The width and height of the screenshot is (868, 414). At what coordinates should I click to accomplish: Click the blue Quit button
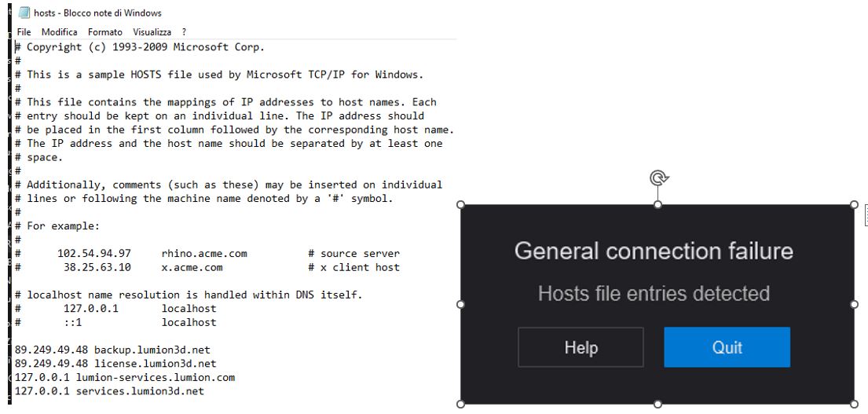coord(727,347)
